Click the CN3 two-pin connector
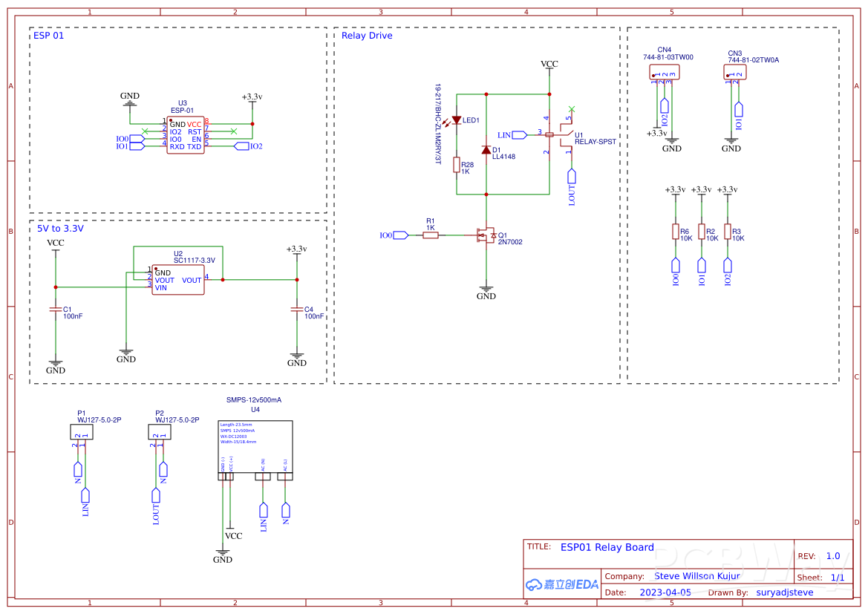 [x=734, y=72]
